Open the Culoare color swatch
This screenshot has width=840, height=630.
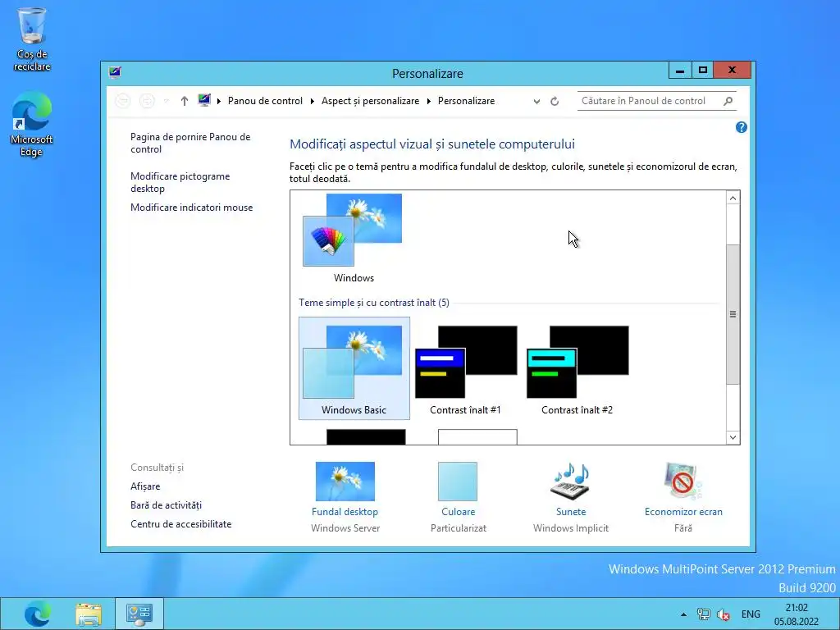point(458,481)
